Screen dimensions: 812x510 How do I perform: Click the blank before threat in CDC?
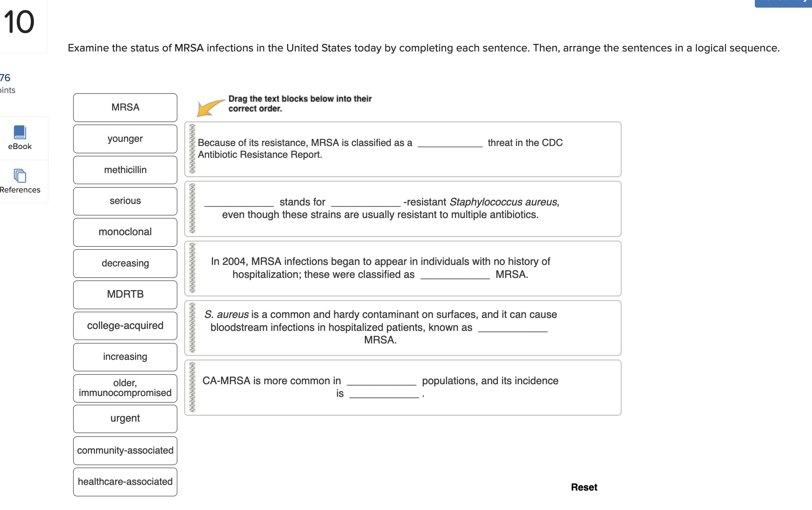450,143
